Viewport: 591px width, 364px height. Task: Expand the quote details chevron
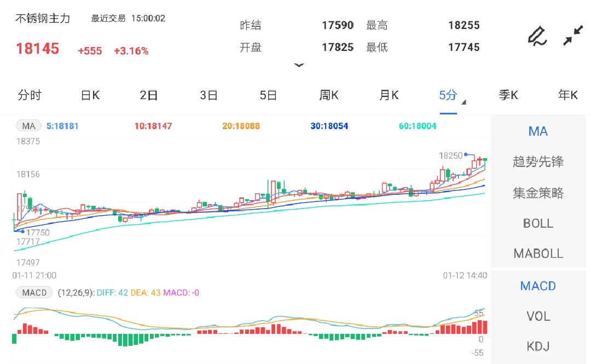coord(299,65)
